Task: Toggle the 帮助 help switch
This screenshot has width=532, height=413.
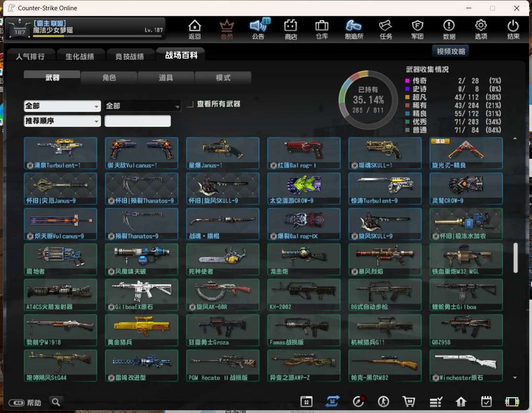Action: (16, 403)
